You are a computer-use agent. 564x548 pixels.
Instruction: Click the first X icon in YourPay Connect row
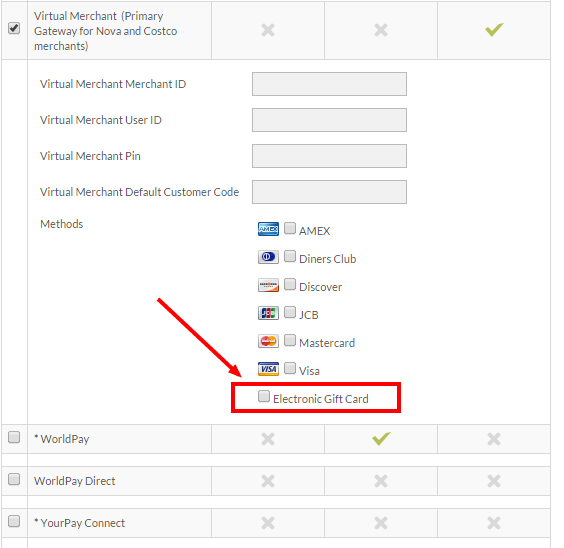(x=268, y=523)
